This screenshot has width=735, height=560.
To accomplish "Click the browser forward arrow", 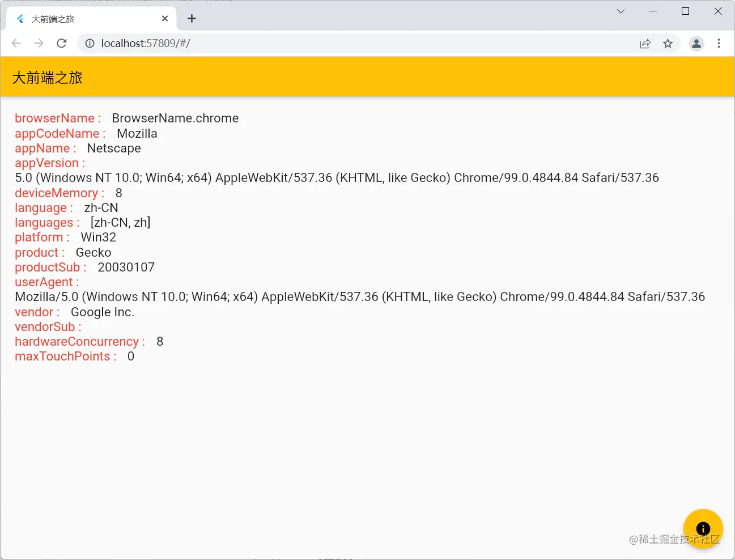I will (x=39, y=43).
